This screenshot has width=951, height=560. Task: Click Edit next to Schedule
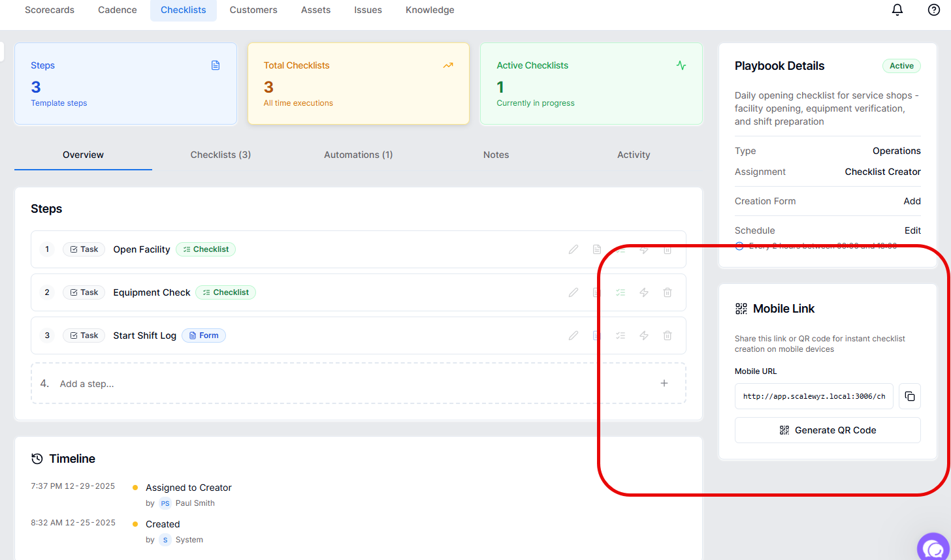click(x=912, y=230)
